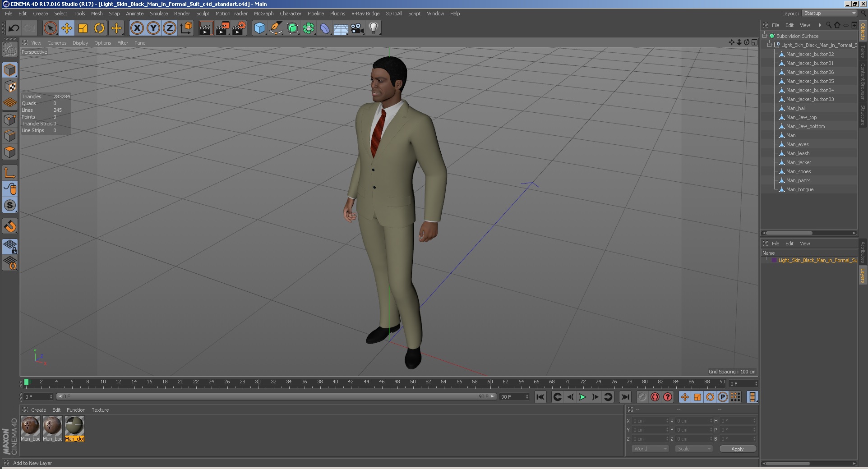Toggle Snap enable S icon
The height and width of the screenshot is (469, 868).
pyautogui.click(x=10, y=205)
